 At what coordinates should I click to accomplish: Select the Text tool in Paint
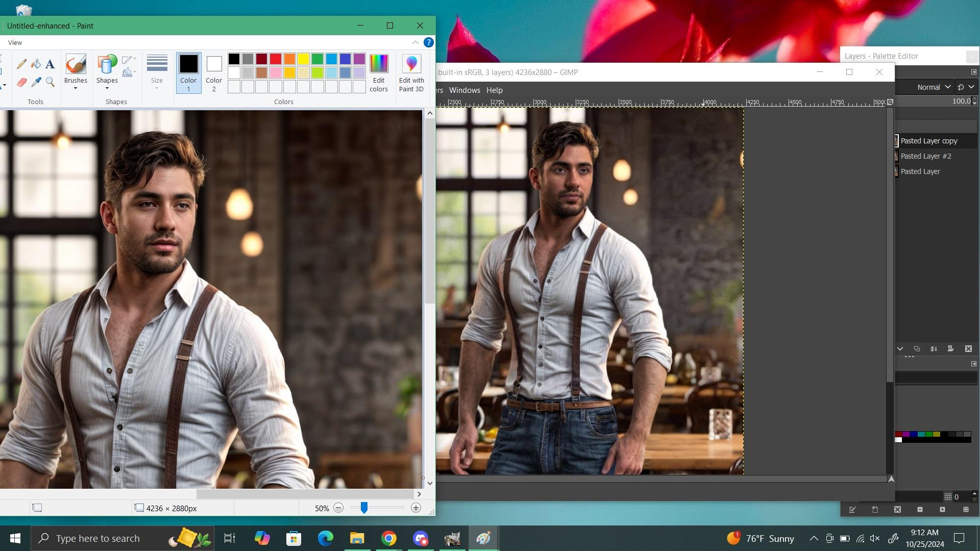[50, 64]
